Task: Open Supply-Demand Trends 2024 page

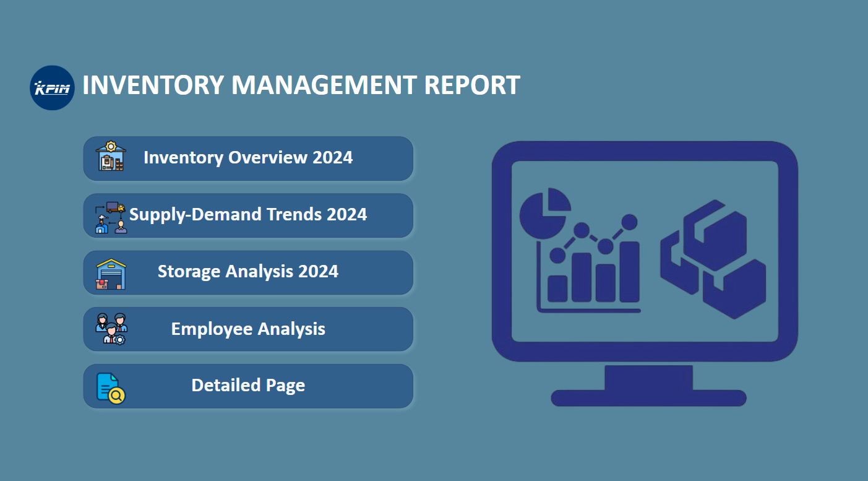Action: coord(248,215)
